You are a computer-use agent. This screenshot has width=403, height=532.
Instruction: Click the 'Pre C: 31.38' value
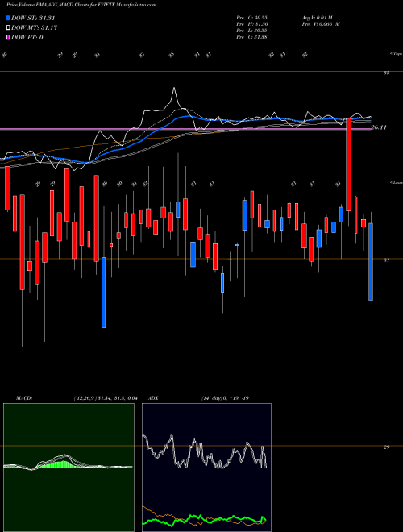click(x=251, y=37)
